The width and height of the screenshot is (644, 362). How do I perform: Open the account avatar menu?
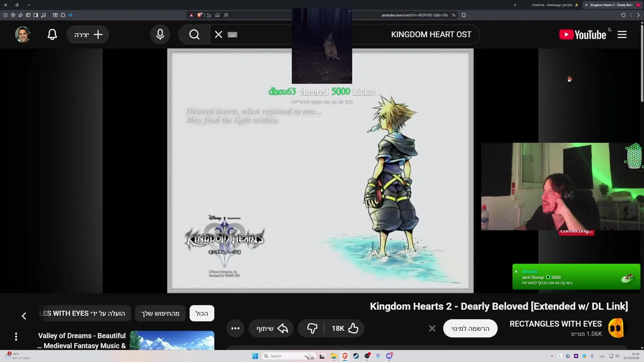point(23,35)
